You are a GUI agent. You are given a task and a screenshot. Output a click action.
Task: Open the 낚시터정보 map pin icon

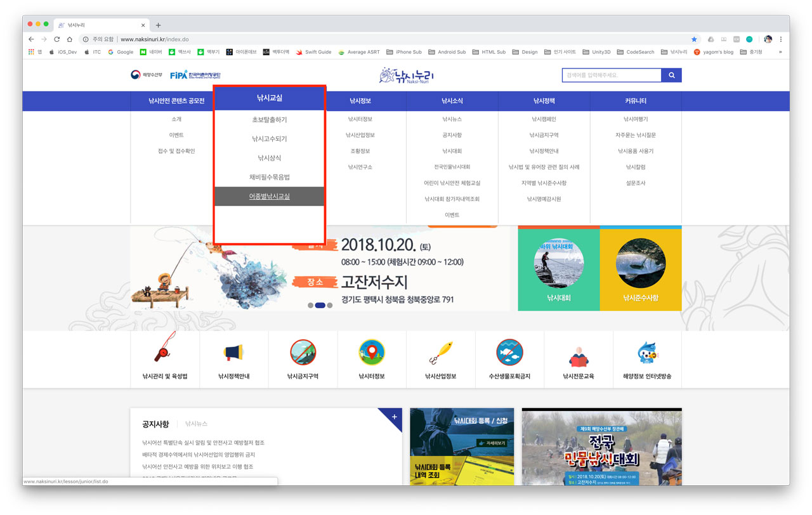click(372, 352)
